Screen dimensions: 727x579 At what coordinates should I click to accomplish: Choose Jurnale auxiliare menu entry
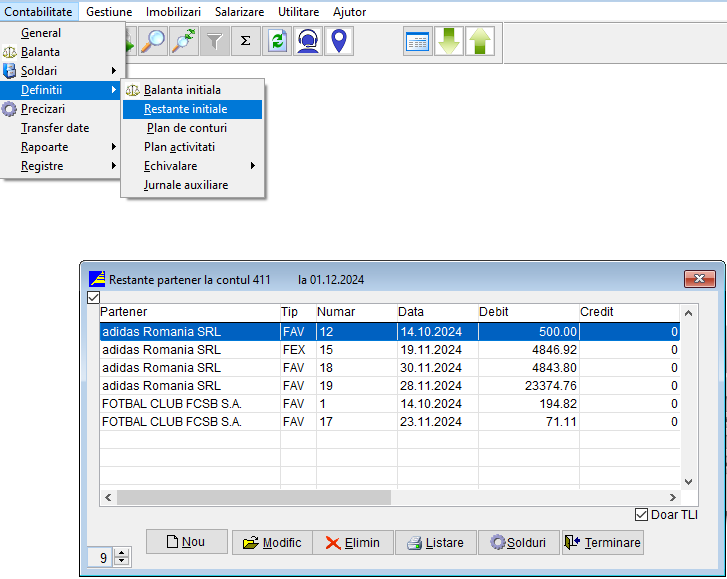click(x=192, y=185)
